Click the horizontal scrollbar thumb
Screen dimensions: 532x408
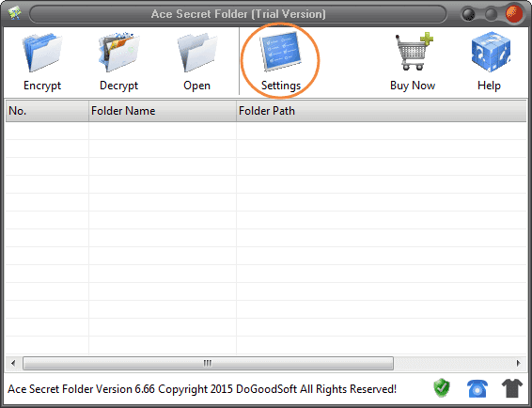(x=208, y=363)
